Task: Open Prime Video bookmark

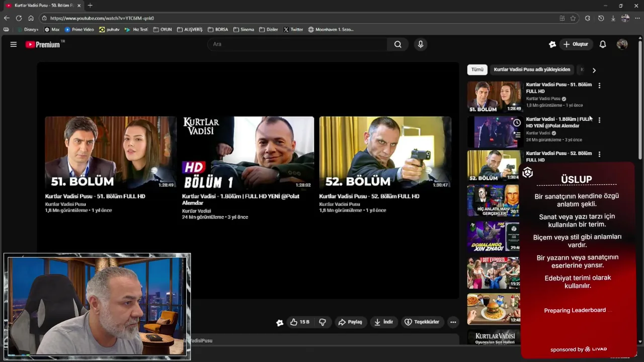Action: 79,30
